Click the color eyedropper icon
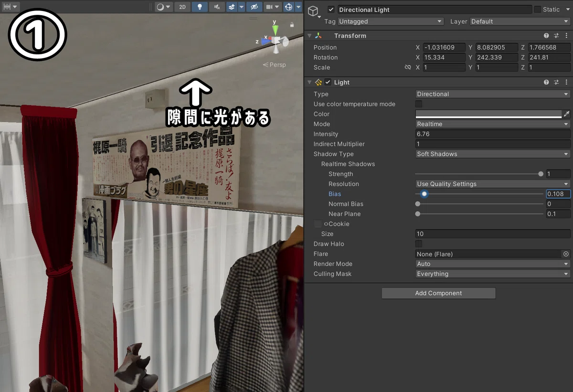 (x=567, y=114)
